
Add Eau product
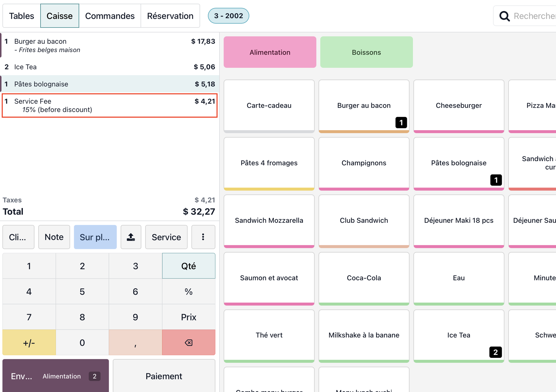point(459,279)
